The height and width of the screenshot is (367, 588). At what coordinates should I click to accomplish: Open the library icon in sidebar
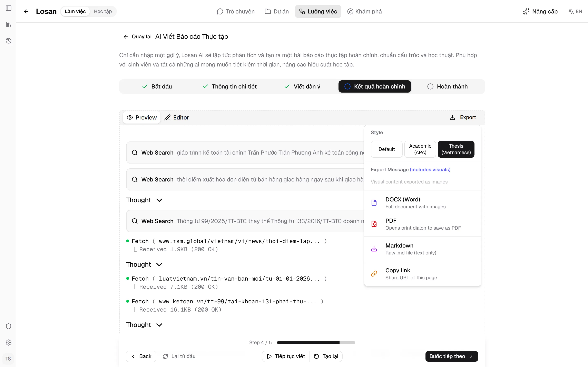(x=9, y=24)
